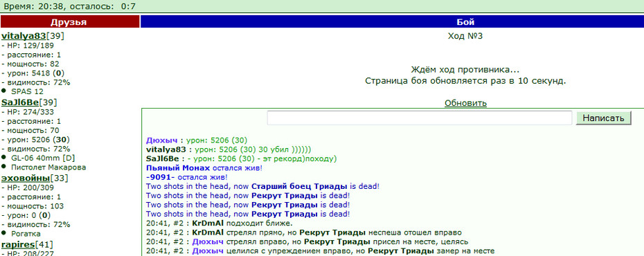Click мощность: 82 stat of vitalya83
The height and width of the screenshot is (256, 644).
30,64
